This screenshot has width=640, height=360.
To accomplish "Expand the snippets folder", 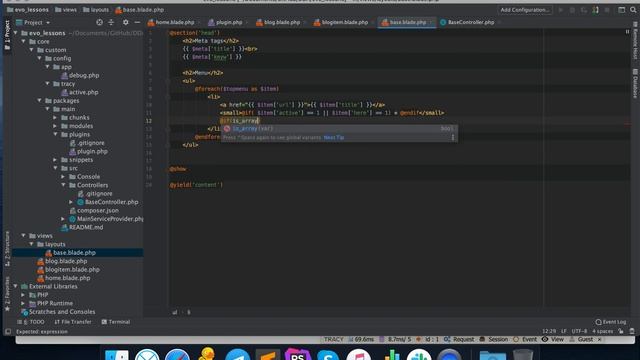I will pyautogui.click(x=55, y=160).
